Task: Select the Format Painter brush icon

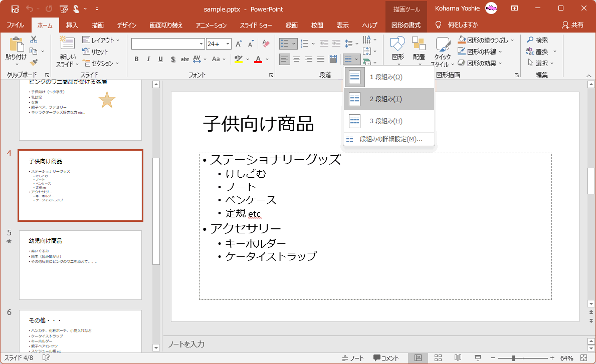Action: 34,63
